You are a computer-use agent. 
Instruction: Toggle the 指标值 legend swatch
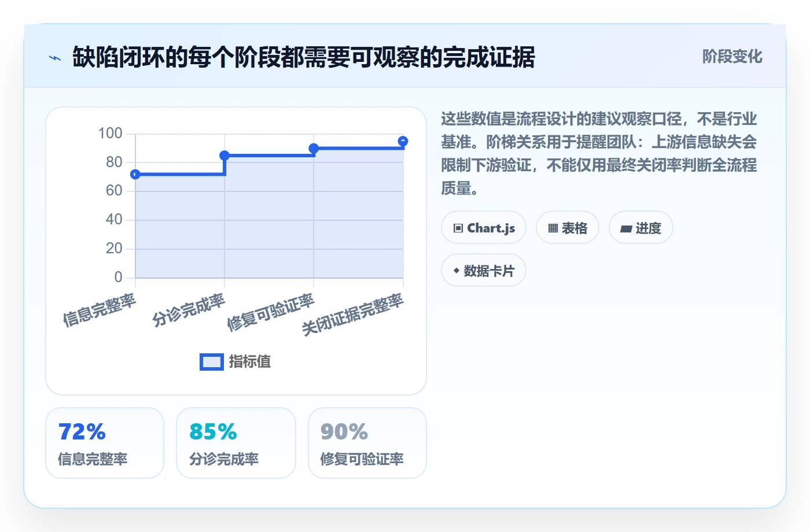[x=212, y=362]
